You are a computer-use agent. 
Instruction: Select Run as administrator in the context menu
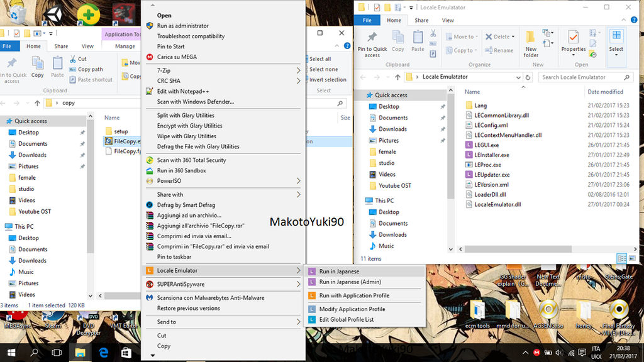point(223,26)
